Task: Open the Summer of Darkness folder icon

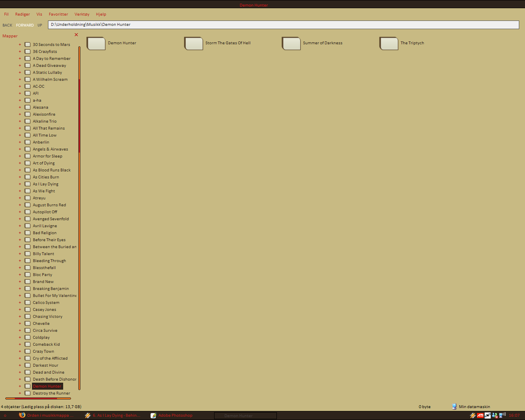Action: 291,43
